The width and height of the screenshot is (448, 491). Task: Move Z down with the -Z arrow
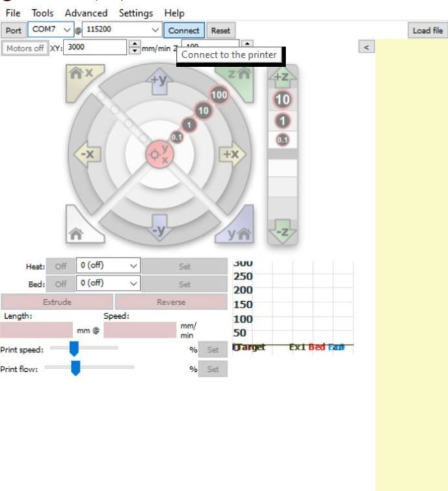click(282, 231)
